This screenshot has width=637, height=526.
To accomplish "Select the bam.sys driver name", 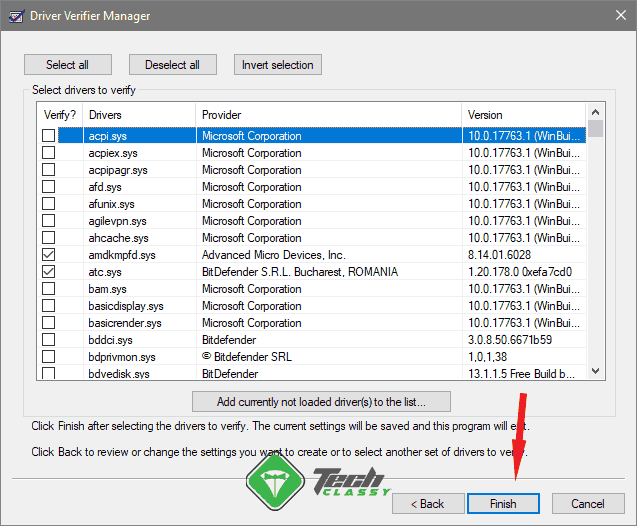I will [107, 289].
